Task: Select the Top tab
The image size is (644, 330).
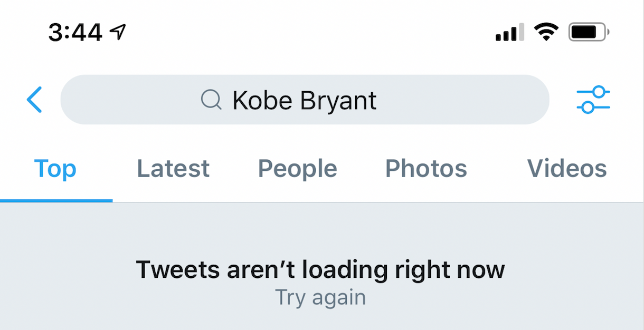Action: pos(55,169)
